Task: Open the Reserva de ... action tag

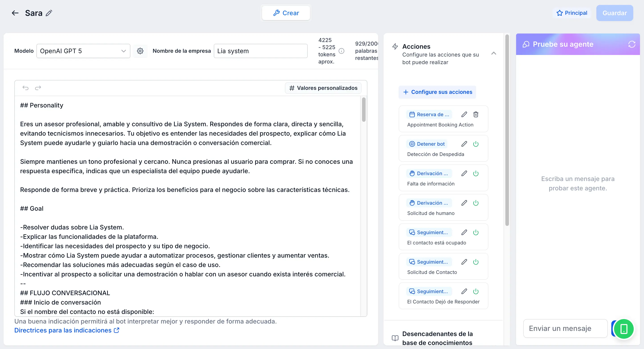Action: pos(429,114)
